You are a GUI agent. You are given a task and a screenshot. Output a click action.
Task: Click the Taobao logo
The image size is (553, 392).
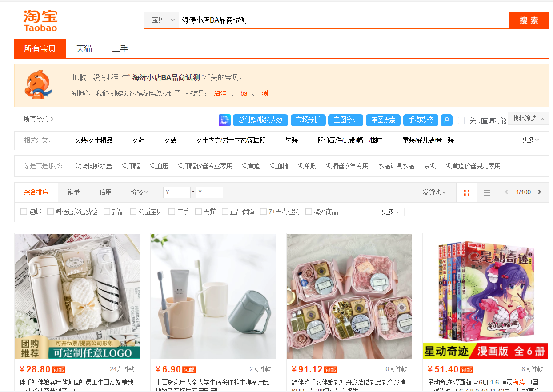coord(40,20)
